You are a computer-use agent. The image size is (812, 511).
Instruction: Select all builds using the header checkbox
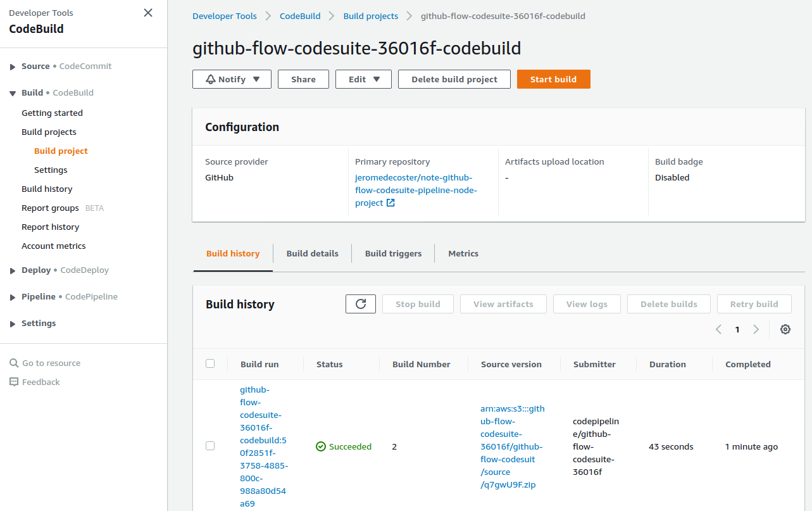click(210, 363)
